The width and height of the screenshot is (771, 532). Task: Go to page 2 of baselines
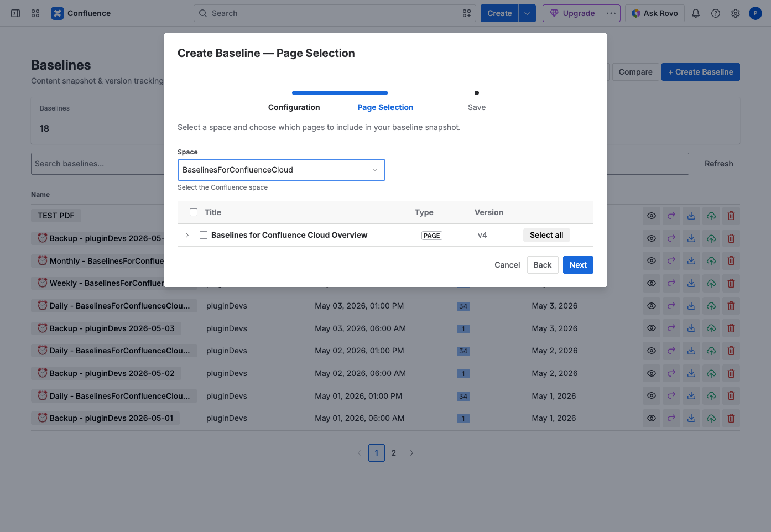click(x=394, y=453)
